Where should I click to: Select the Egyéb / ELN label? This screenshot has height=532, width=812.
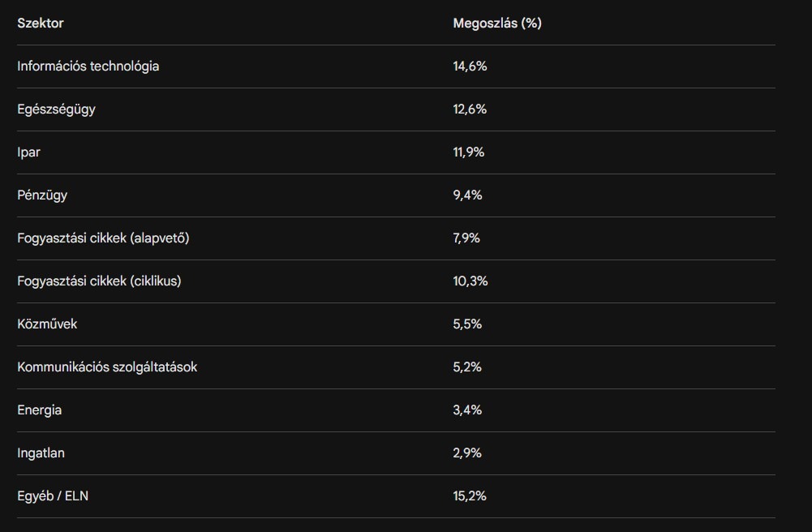click(x=53, y=496)
